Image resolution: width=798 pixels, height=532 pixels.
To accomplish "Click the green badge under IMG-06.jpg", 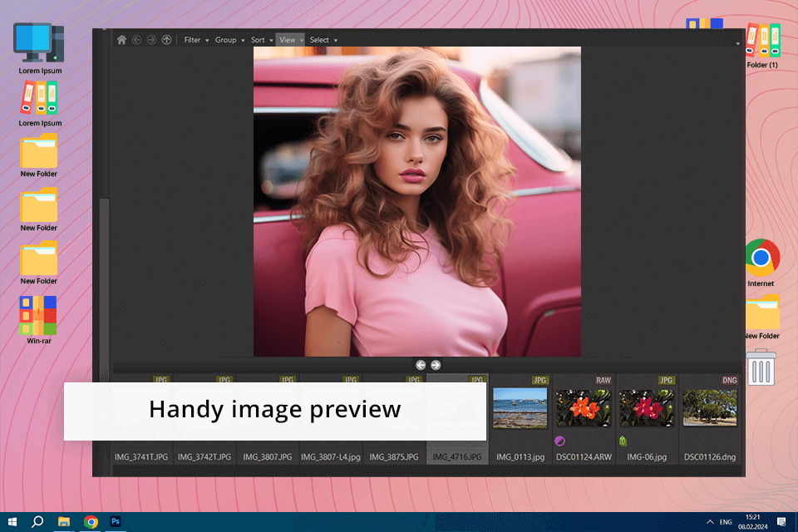I will coord(623,441).
